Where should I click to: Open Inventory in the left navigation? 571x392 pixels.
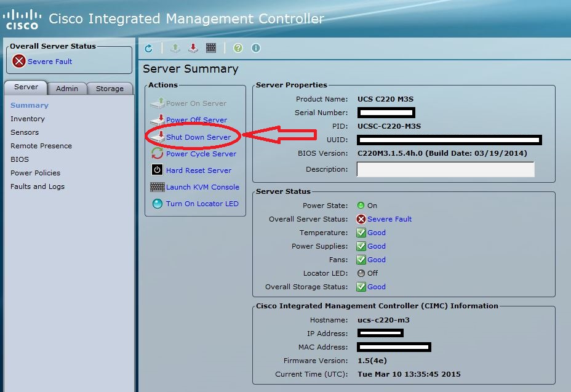click(28, 119)
